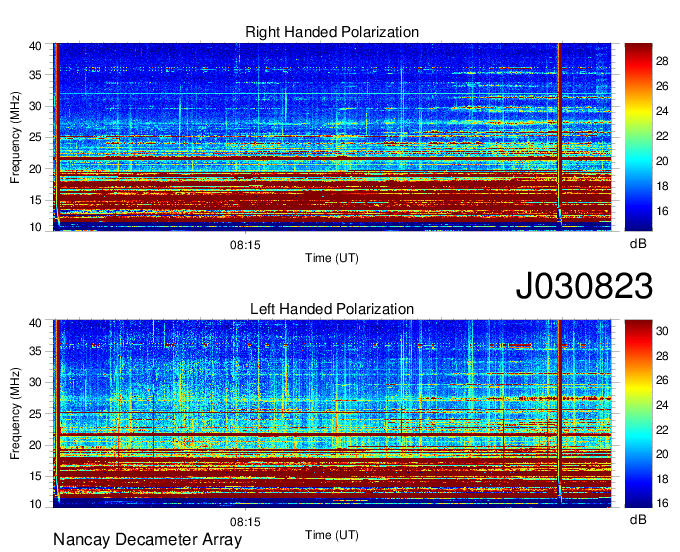Click the 28 value on top colorbar
680x552 pixels.
pos(662,61)
